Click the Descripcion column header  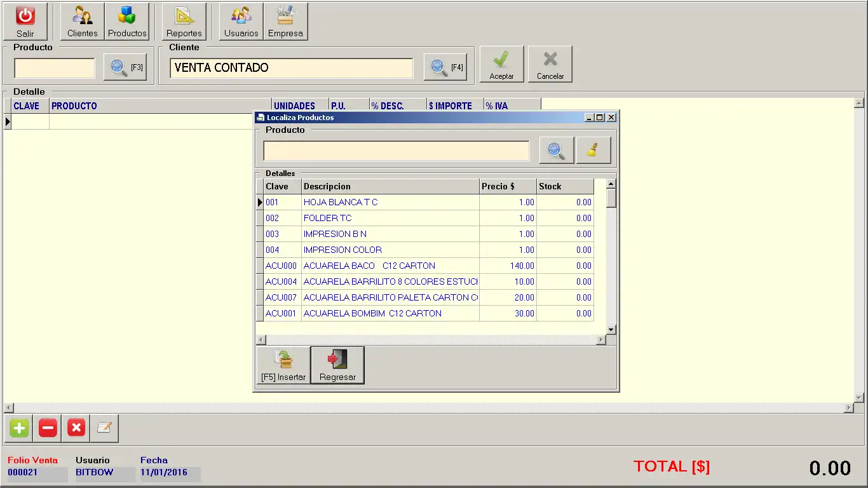tap(390, 186)
